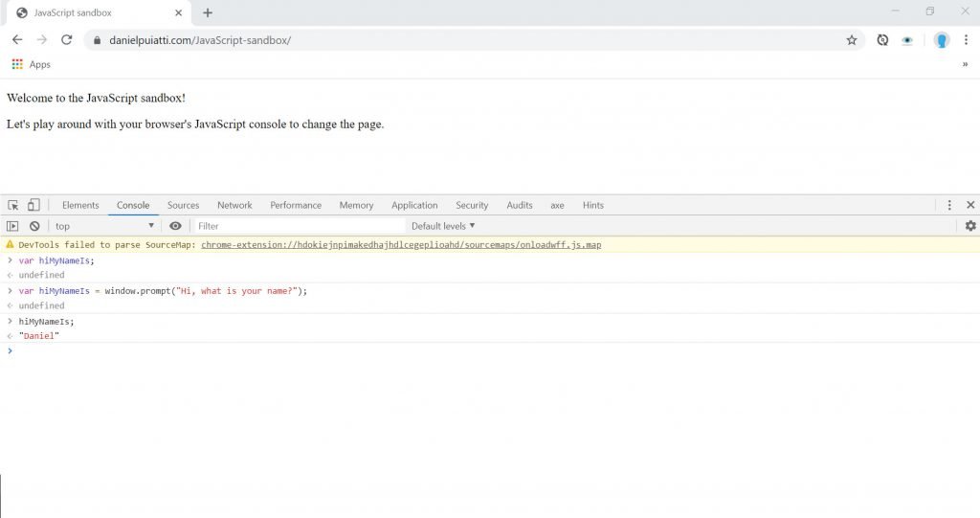Image resolution: width=980 pixels, height=518 pixels.
Task: Open the Apps grid shortcut
Action: [x=32, y=64]
